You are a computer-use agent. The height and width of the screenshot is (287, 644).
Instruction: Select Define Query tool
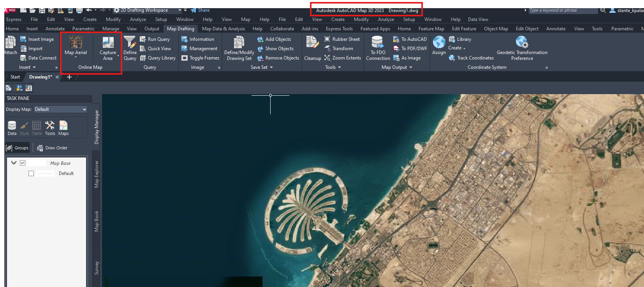point(130,48)
